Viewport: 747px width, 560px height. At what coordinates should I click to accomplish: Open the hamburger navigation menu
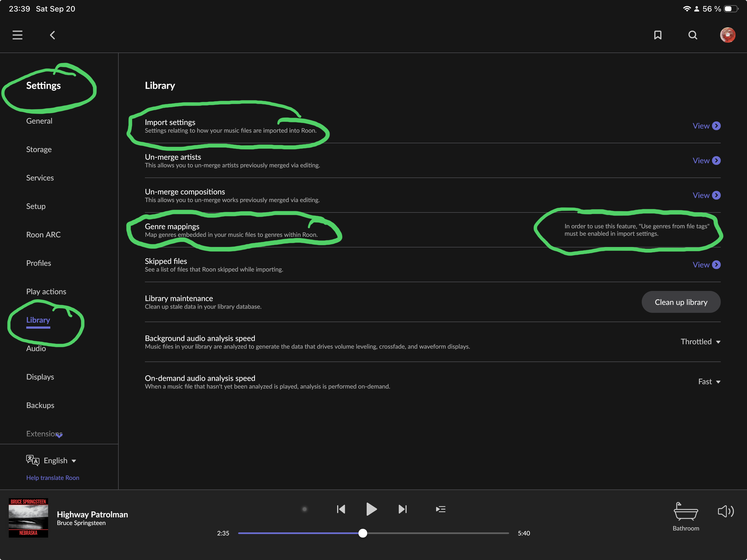[17, 35]
